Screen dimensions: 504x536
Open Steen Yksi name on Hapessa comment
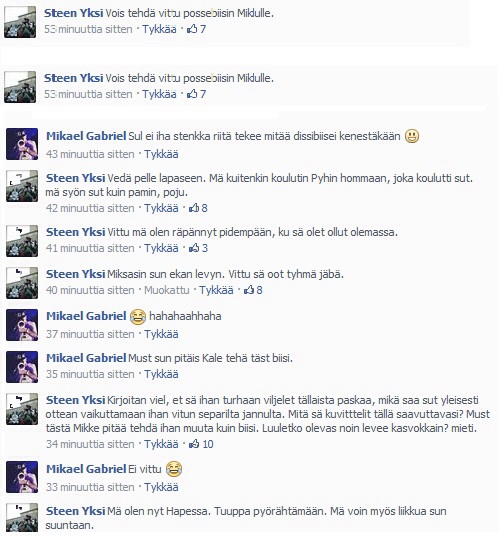click(x=75, y=511)
